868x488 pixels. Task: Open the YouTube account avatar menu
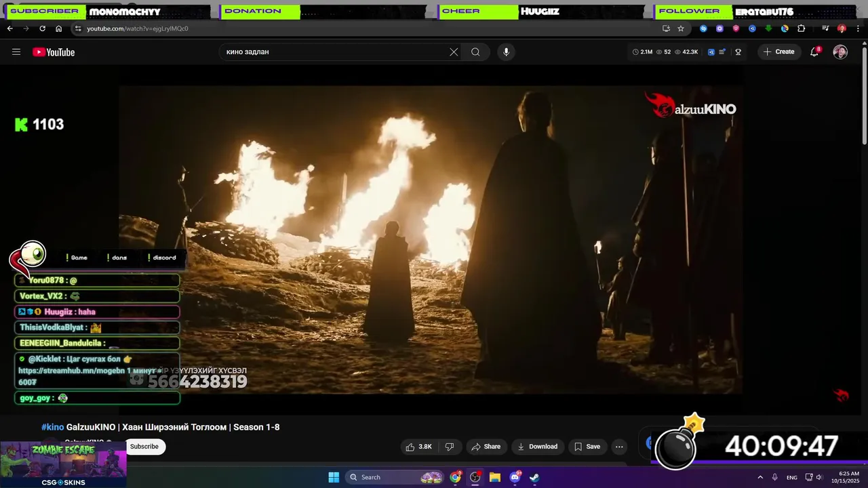pos(840,52)
